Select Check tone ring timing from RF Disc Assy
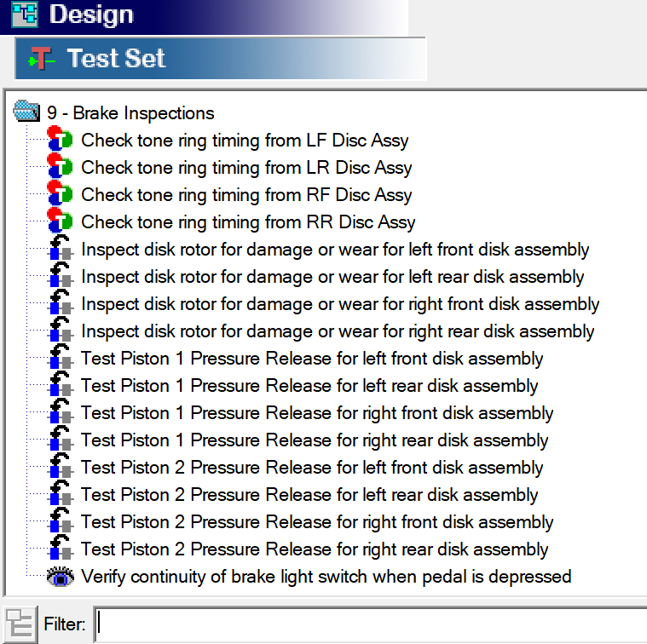 click(x=246, y=195)
